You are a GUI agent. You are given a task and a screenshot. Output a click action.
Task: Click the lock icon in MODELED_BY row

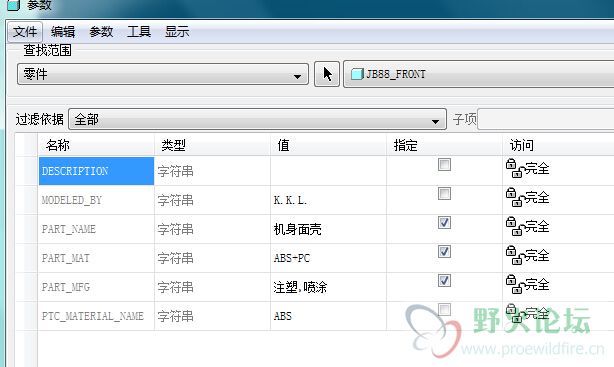(x=515, y=197)
